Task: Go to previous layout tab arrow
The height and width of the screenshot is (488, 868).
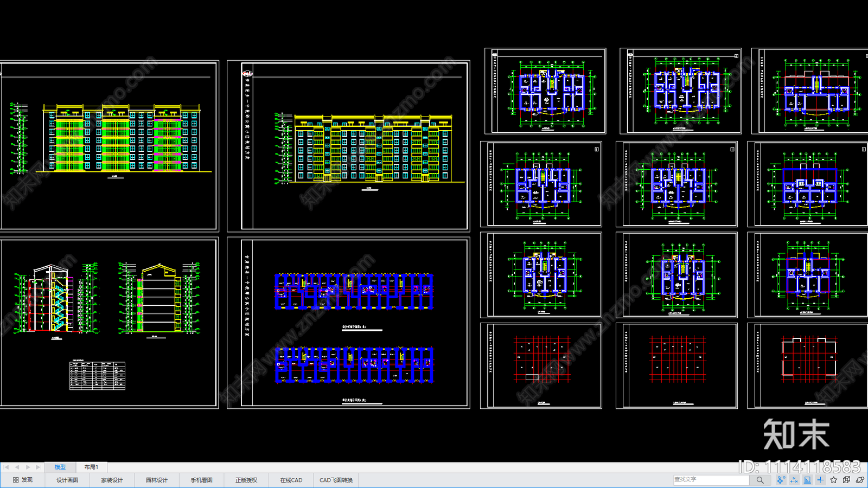Action: pos(17,467)
